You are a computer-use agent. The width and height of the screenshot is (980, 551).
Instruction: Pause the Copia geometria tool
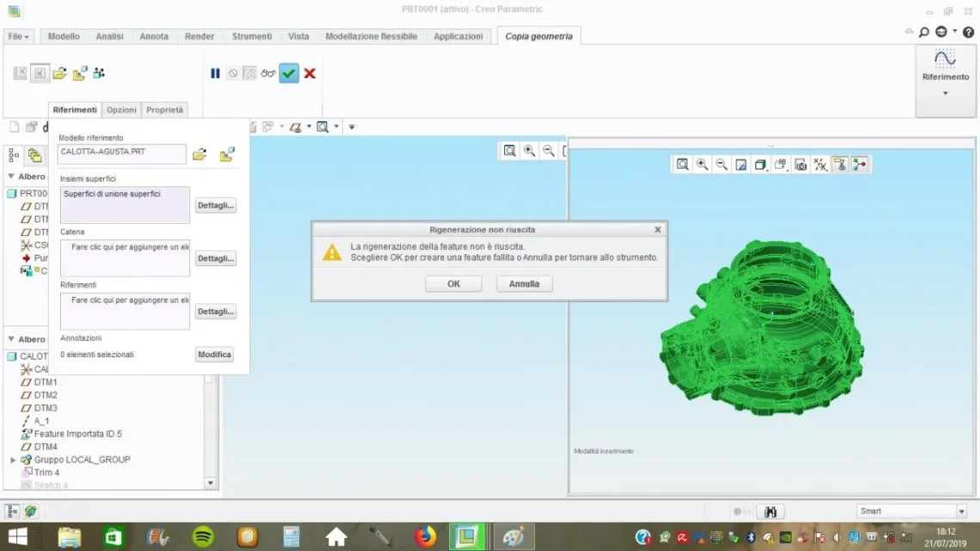215,74
